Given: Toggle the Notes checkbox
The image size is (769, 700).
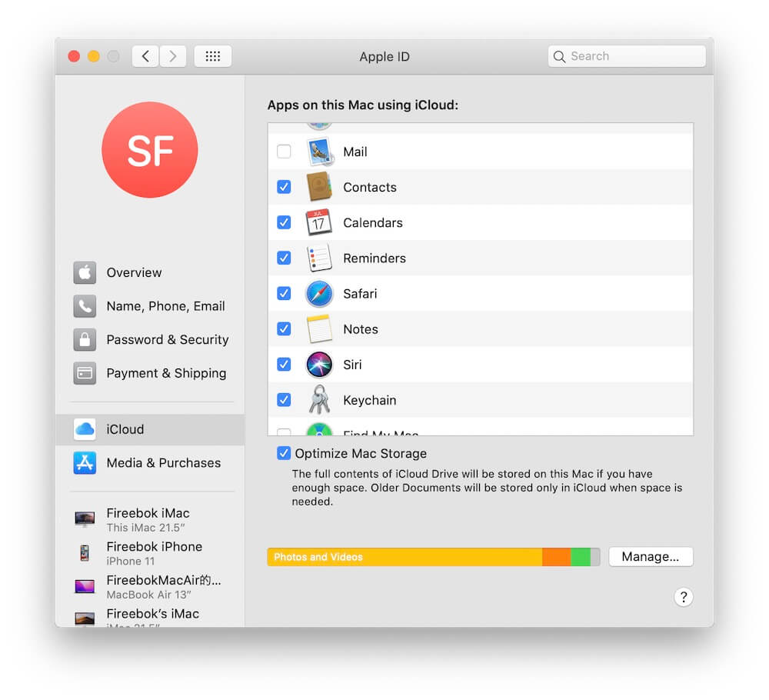Looking at the screenshot, I should click(x=284, y=328).
